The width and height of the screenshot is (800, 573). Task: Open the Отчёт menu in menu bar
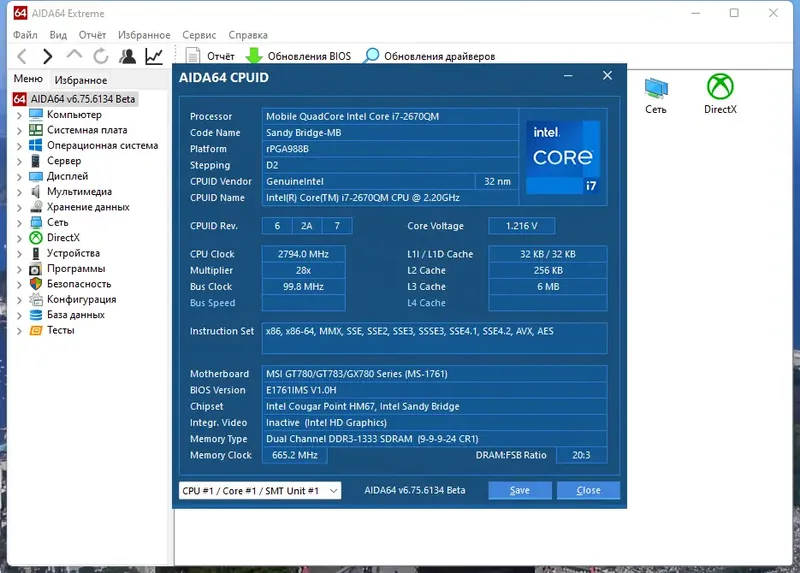pos(92,35)
